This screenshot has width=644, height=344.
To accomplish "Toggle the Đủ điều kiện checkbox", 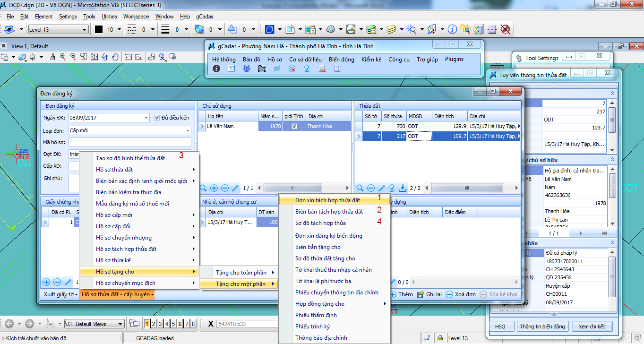I will pos(158,118).
